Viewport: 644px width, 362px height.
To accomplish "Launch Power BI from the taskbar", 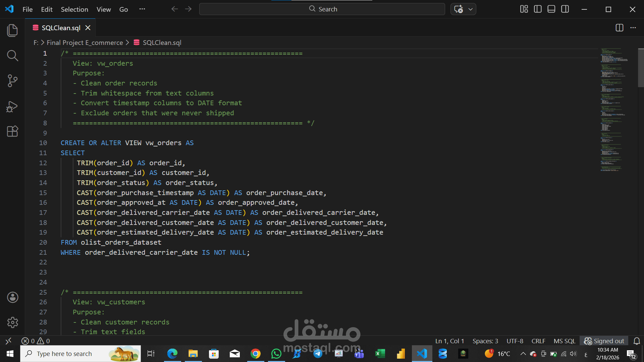I will (x=400, y=353).
